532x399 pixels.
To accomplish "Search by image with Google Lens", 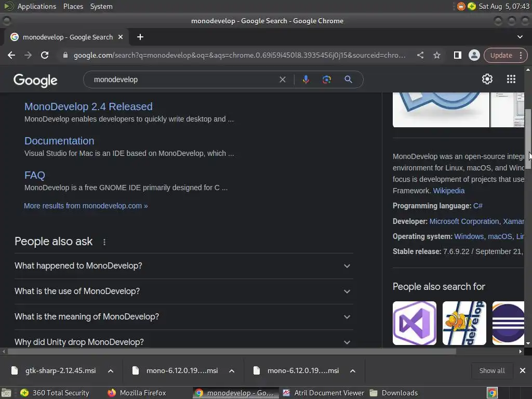I will pyautogui.click(x=326, y=79).
